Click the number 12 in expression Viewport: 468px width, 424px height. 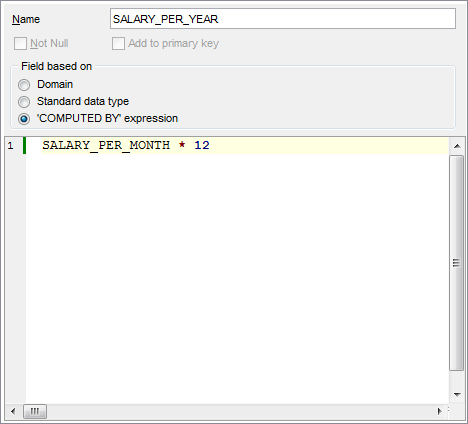(x=202, y=145)
